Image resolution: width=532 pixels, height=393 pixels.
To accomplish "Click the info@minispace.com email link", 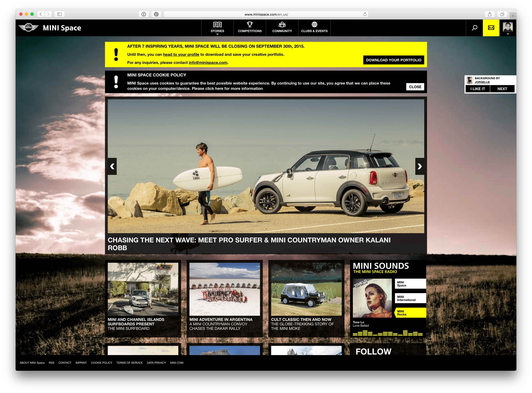I will 208,63.
